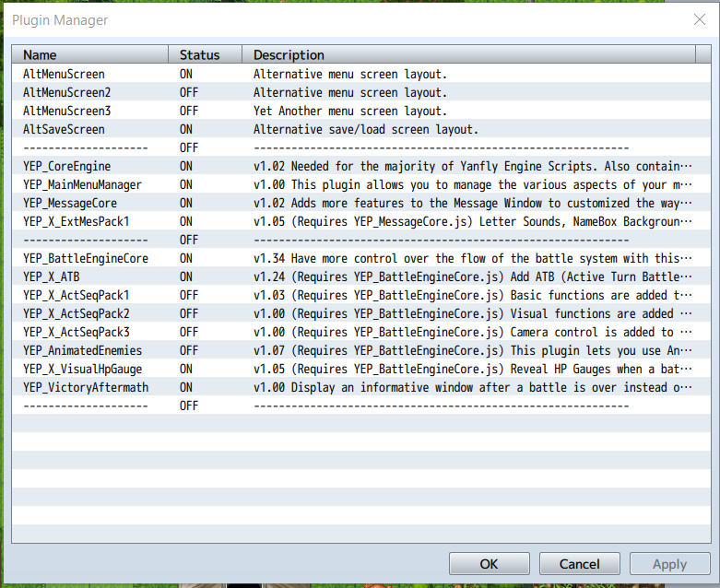The height and width of the screenshot is (588, 720).
Task: Click the ON status of YEP_MessageCore
Action: point(186,203)
